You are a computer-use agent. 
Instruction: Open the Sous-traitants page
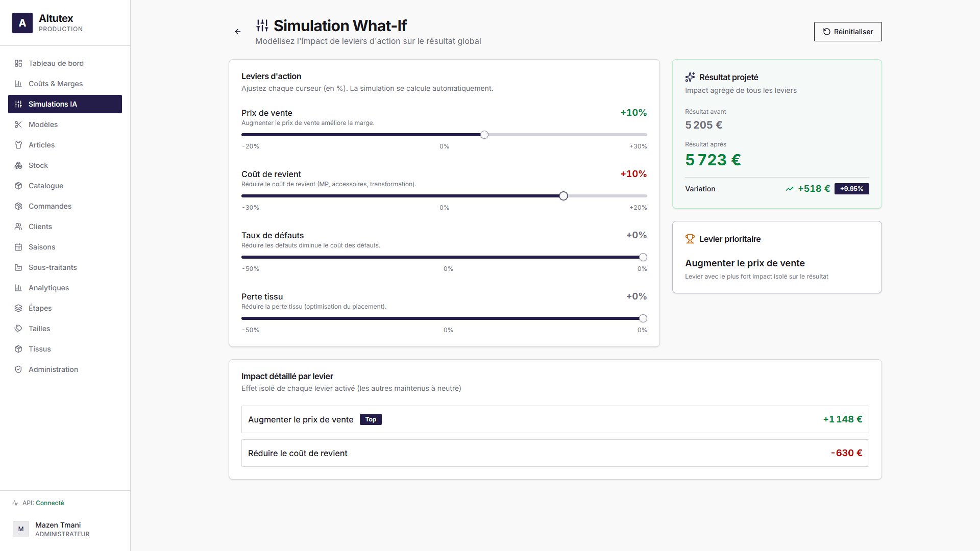(65, 267)
